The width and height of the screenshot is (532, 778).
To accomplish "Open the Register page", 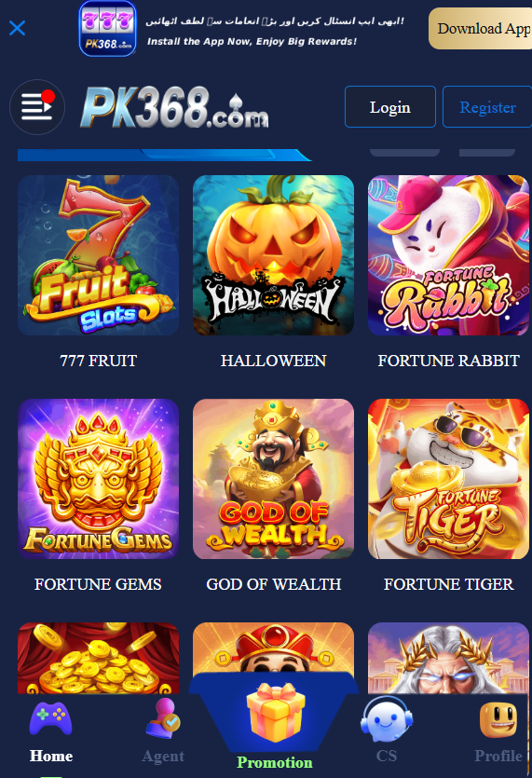I will tap(487, 106).
